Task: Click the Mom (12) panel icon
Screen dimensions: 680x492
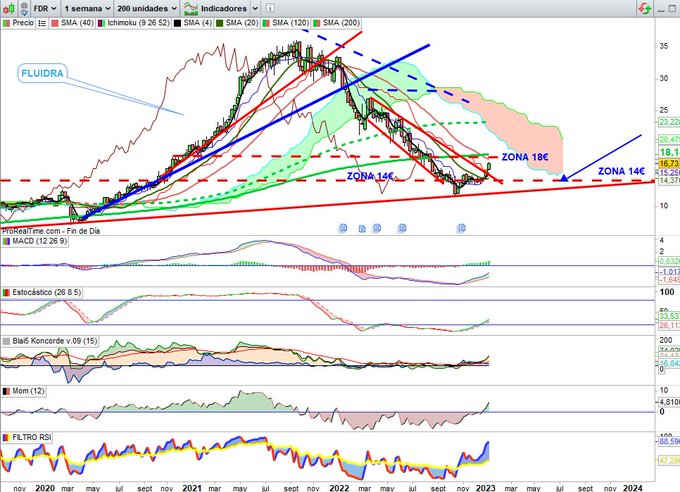Action: (x=6, y=391)
